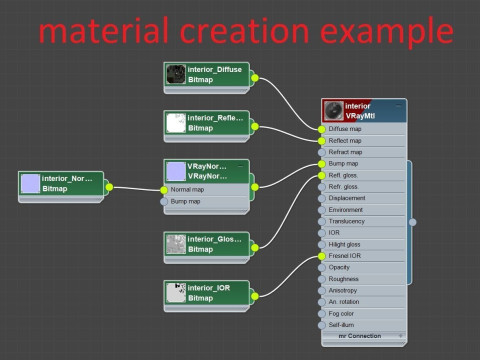Click VRayMtl node output socket on right edge
Screen dimensions: 480x360
point(413,222)
